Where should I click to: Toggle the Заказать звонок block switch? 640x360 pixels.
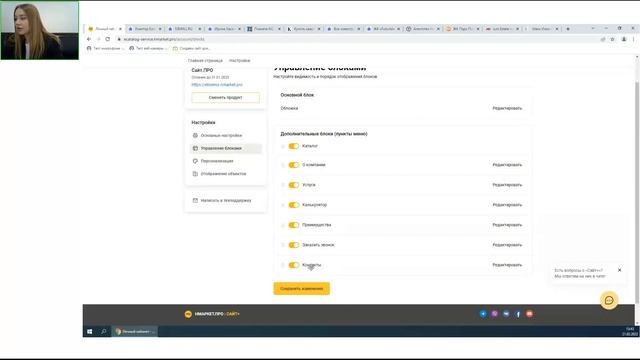pos(293,245)
